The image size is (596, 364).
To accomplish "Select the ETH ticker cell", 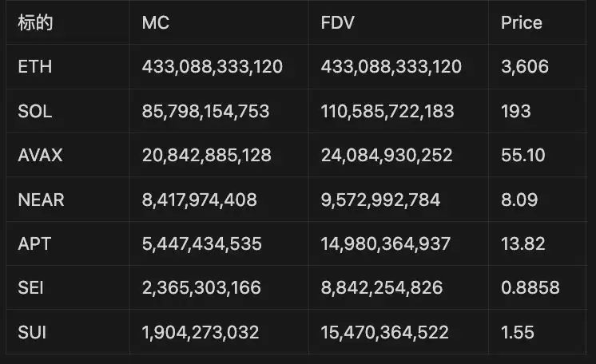I will [x=35, y=67].
